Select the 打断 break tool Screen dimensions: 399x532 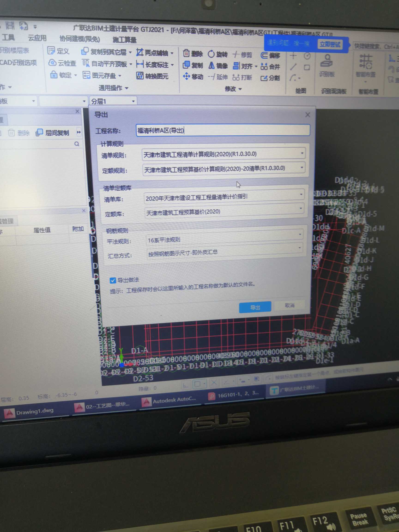click(x=242, y=77)
